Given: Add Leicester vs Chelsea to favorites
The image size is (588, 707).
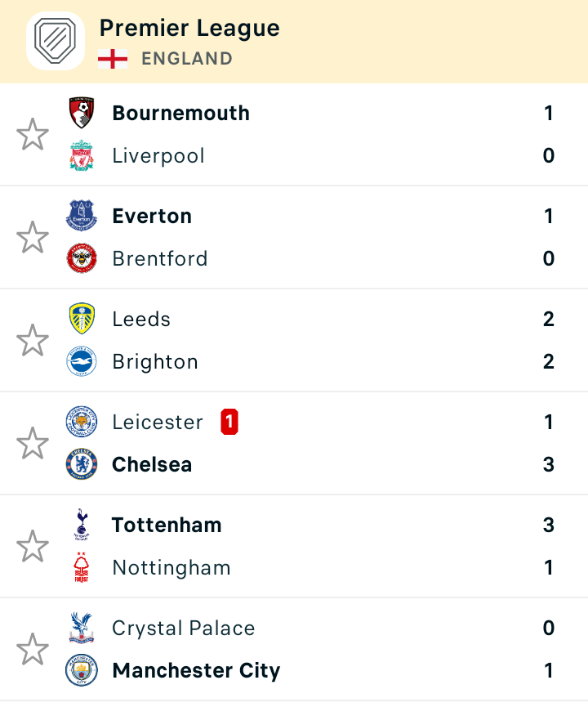Looking at the screenshot, I should point(33,443).
